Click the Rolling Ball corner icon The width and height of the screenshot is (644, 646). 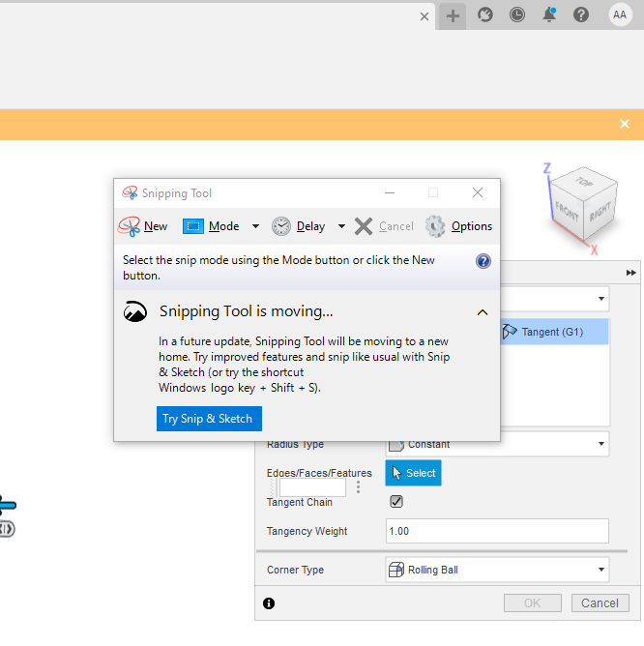click(x=395, y=570)
